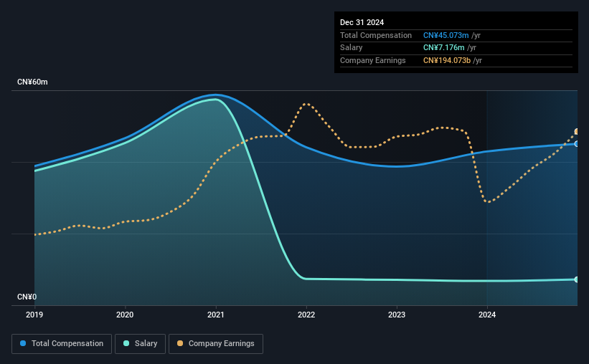Click the Salary tooltip row label
The height and width of the screenshot is (364, 589).
(x=352, y=48)
